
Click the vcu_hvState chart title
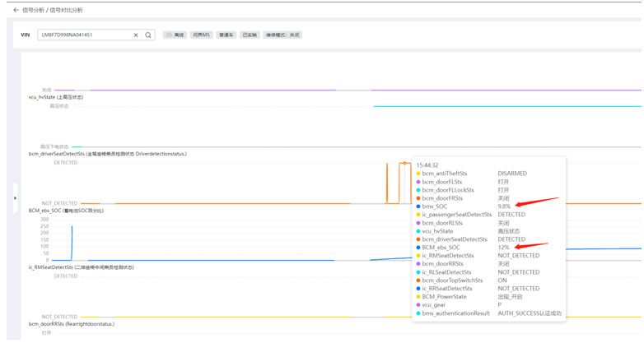click(x=56, y=97)
